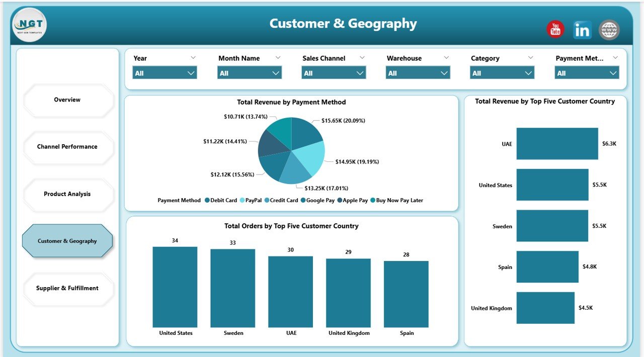
Task: Click the 'Customer & Geography' header title
Action: point(343,24)
